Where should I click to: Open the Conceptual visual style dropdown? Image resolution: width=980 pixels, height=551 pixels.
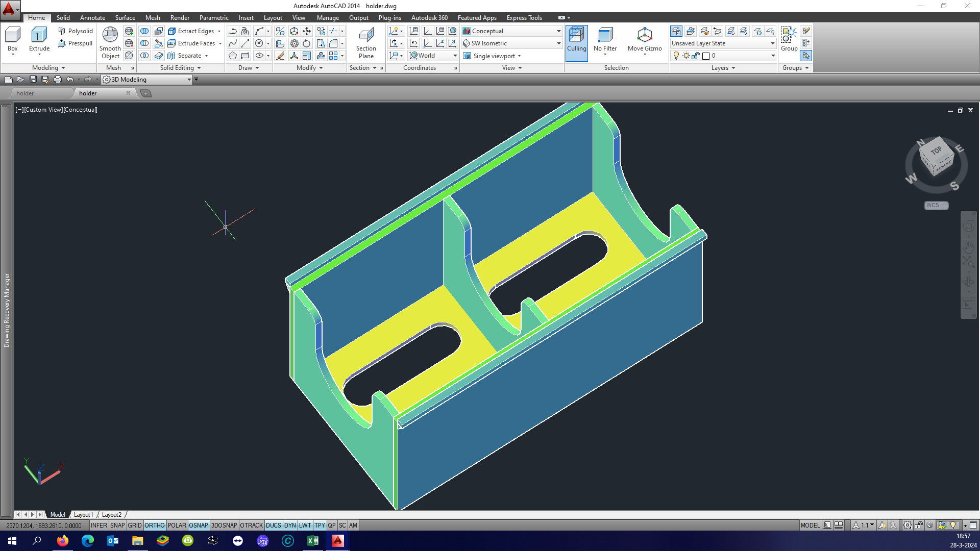click(512, 31)
